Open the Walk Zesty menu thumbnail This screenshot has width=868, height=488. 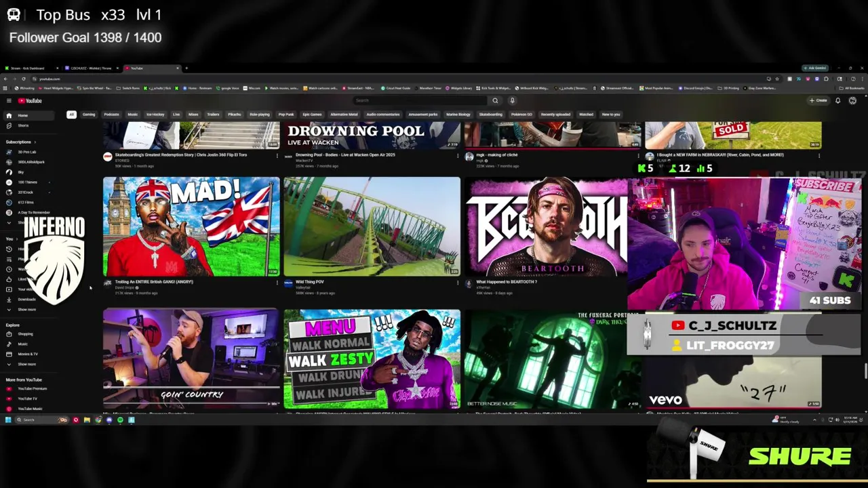pyautogui.click(x=372, y=358)
